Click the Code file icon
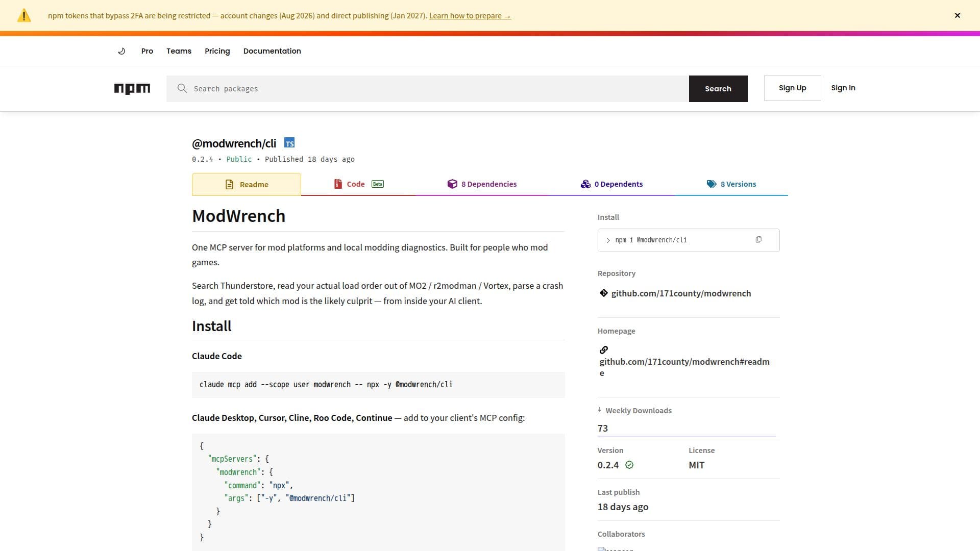The height and width of the screenshot is (551, 980). (338, 184)
